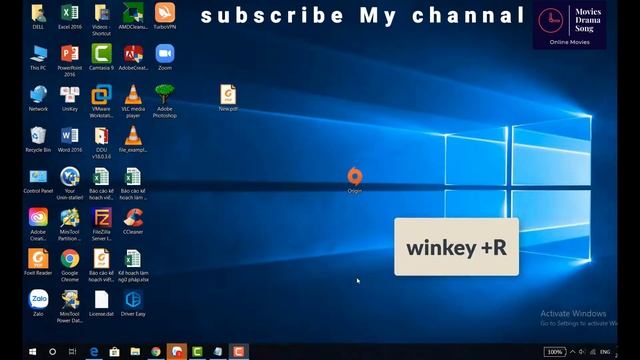Open the Control Panel desktop icon

point(38,181)
